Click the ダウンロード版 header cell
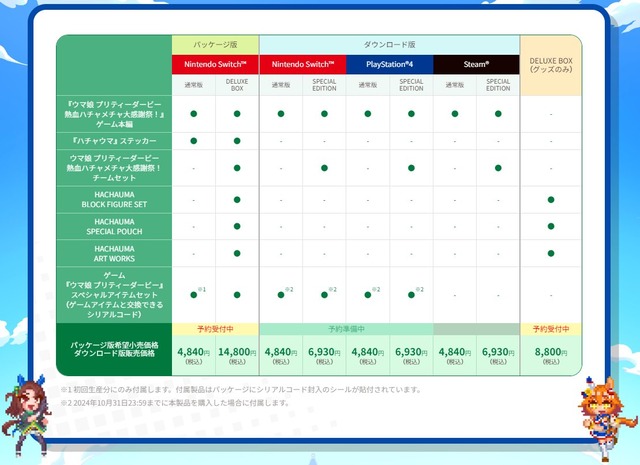 (389, 44)
